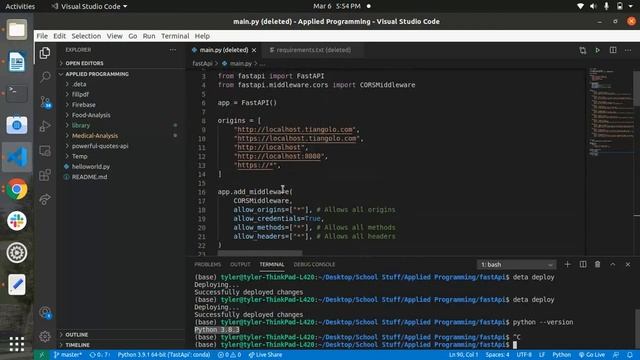Screen dimensions: 640x360
Task: Open the Live Share view
Action: point(45,199)
